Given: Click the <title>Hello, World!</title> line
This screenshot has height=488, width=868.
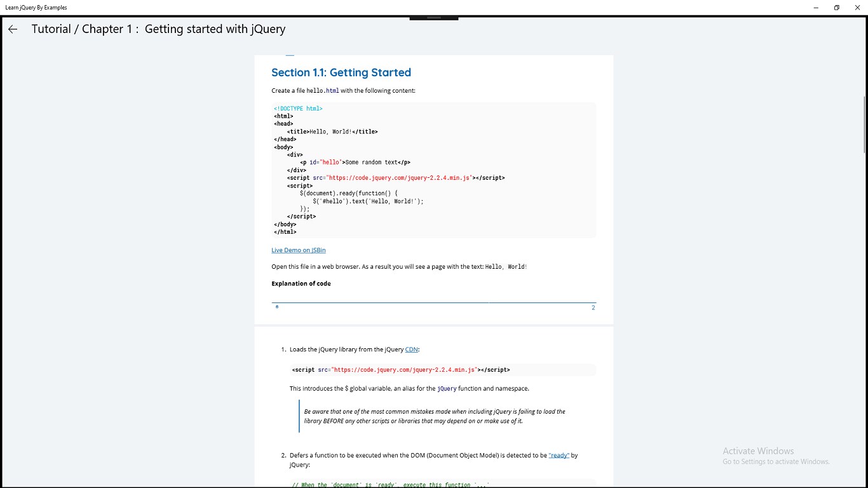Looking at the screenshot, I should [x=332, y=132].
